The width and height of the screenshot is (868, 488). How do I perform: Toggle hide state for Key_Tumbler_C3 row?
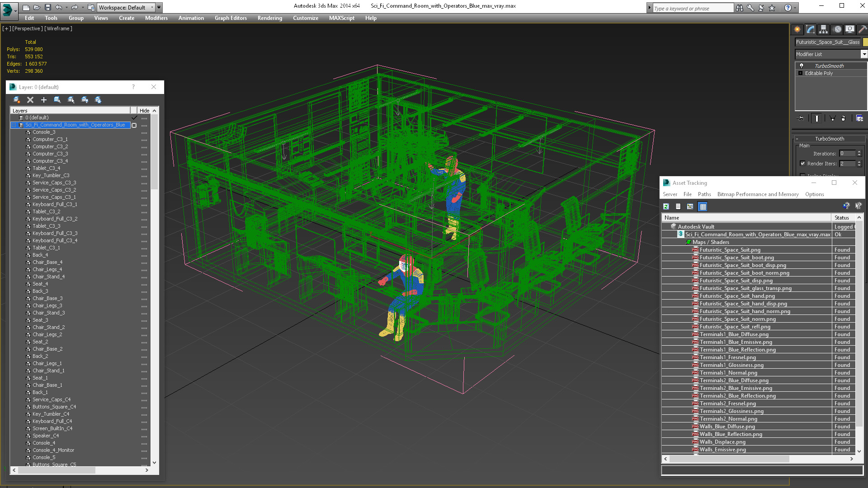pyautogui.click(x=144, y=176)
